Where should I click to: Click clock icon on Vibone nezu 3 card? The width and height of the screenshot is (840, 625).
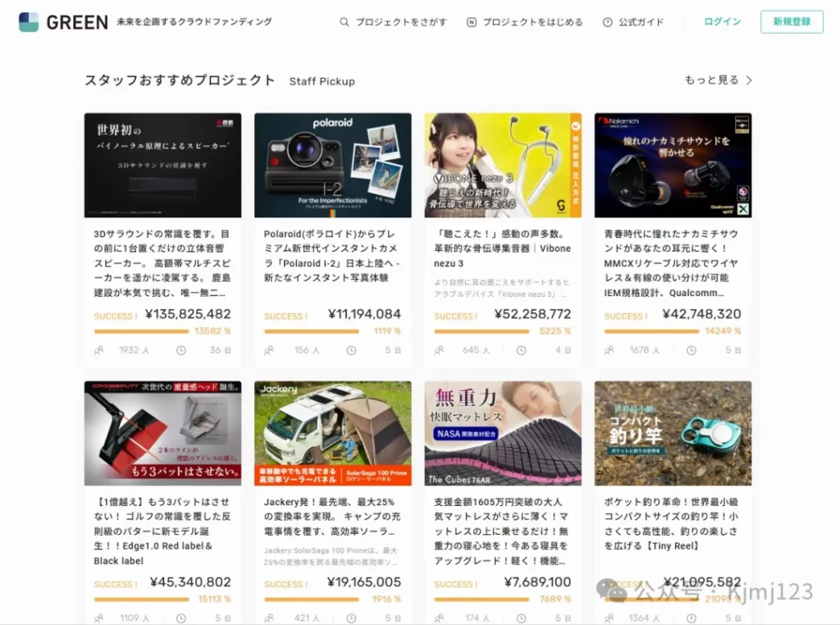[x=521, y=350]
